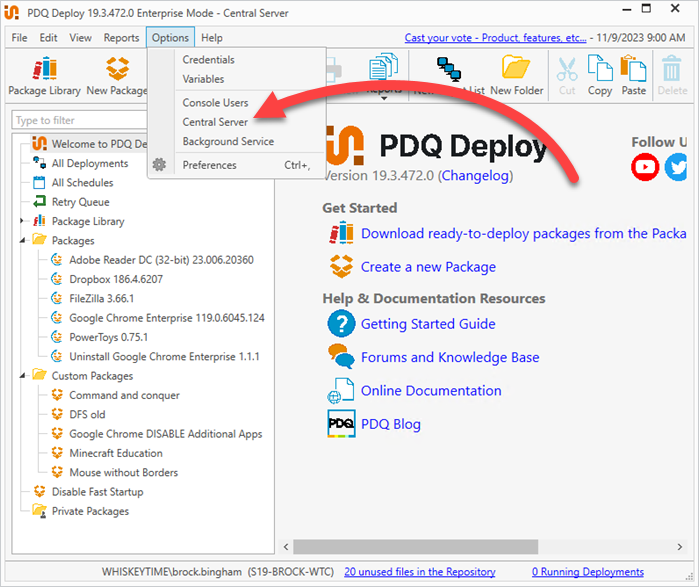Open the Cast your vote link
Screen dimensions: 699x587
point(495,38)
